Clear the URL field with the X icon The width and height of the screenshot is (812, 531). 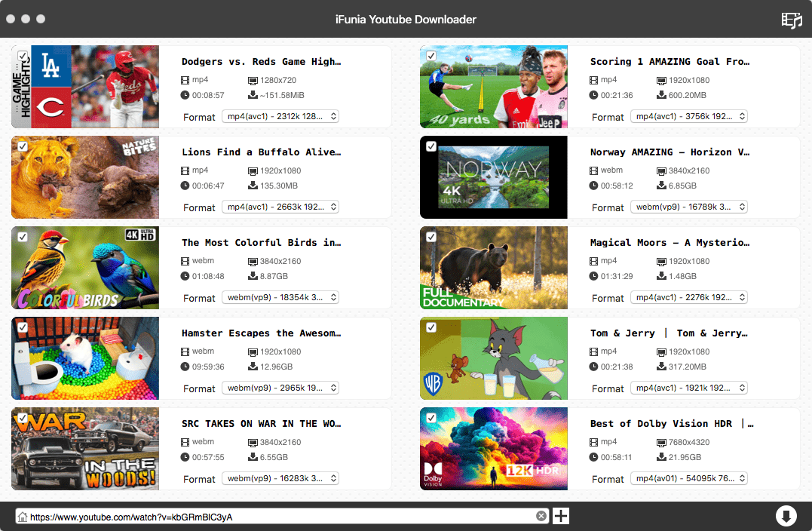[541, 516]
